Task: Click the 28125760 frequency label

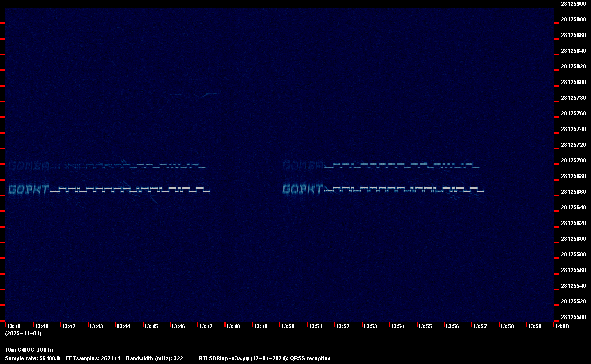Action: (574, 113)
